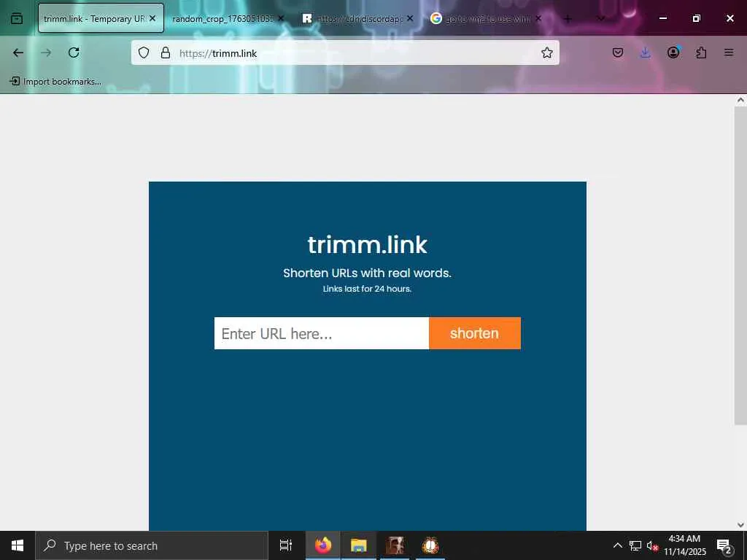This screenshot has width=747, height=560.
Task: Open File Explorer from the taskbar
Action: pyautogui.click(x=359, y=545)
